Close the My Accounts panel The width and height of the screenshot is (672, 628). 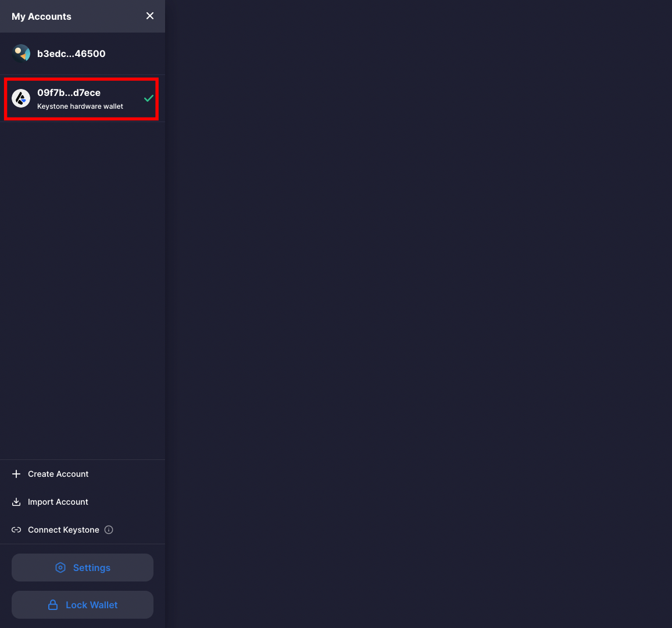(x=150, y=16)
